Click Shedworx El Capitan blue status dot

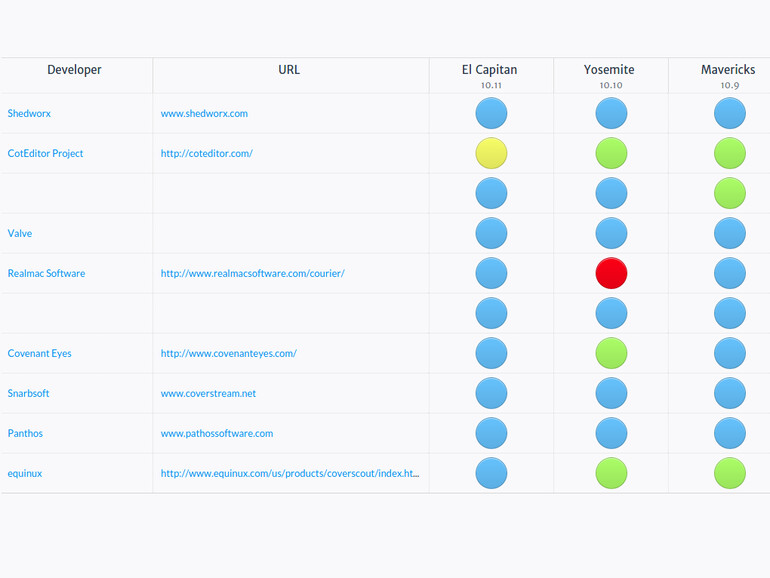(x=491, y=113)
